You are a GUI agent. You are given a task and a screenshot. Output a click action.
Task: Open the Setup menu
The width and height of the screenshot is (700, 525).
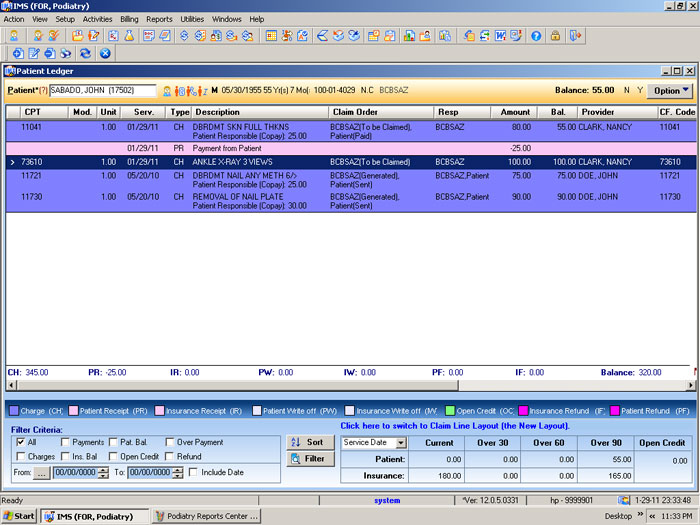65,19
